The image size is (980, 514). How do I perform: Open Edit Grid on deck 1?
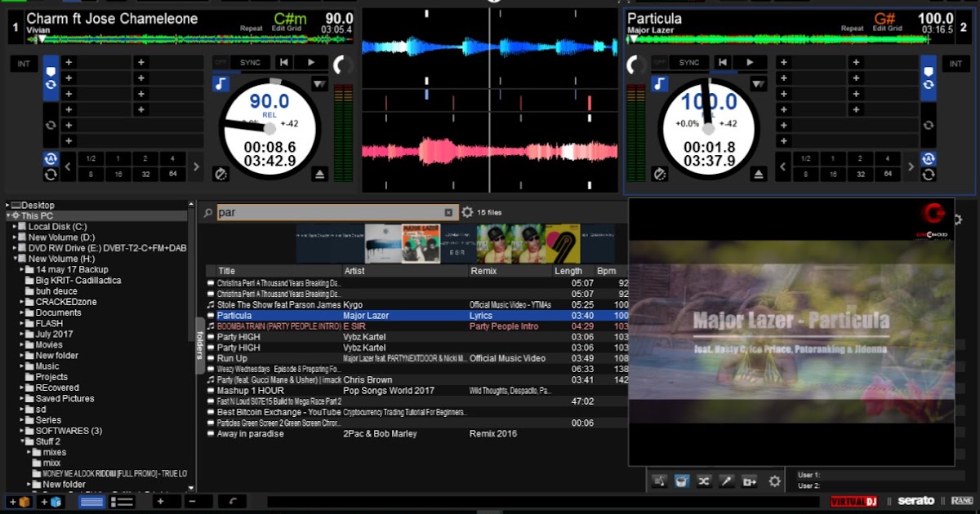point(286,29)
